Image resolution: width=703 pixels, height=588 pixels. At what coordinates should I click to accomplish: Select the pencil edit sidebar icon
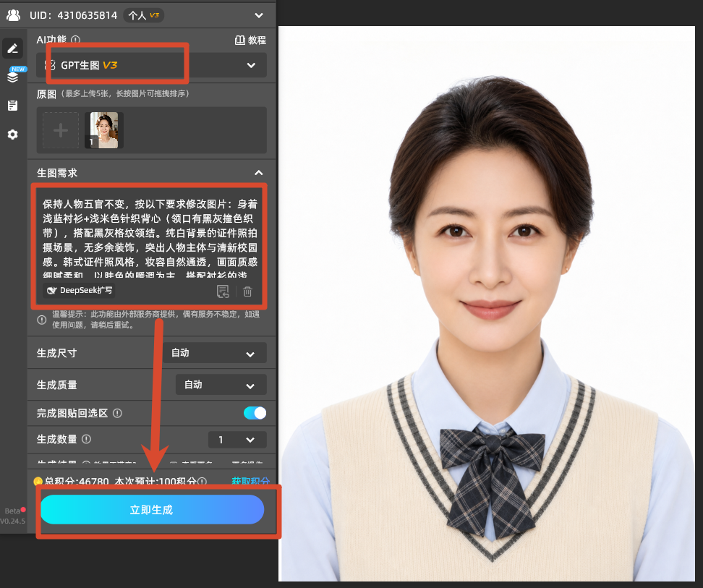point(12,48)
